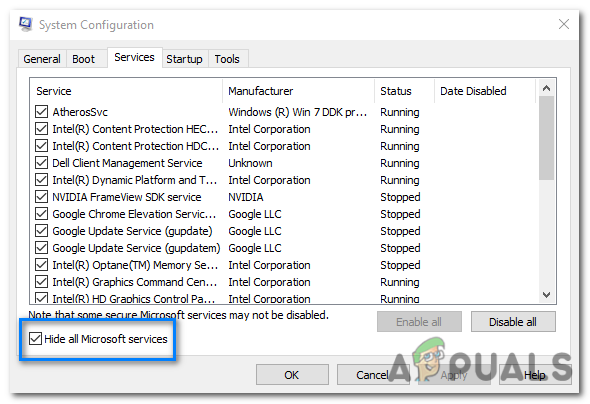Viewport: 590px width, 404px height.
Task: Uncheck Google Update Service (gupdate)
Action: coord(41,231)
